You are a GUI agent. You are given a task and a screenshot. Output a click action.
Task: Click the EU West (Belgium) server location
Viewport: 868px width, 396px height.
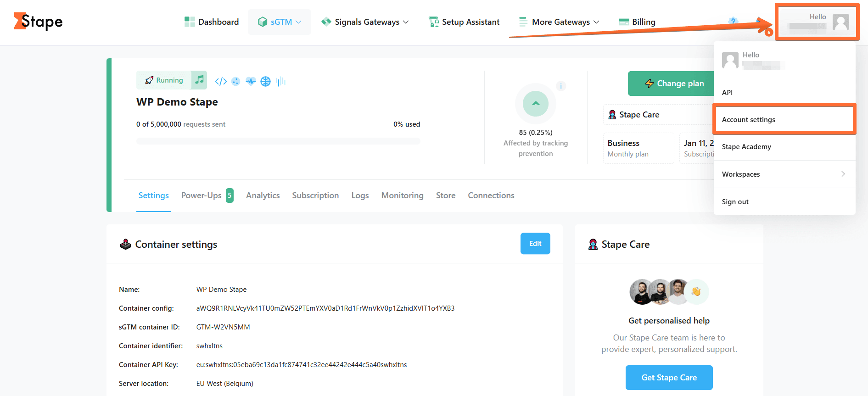coord(225,384)
